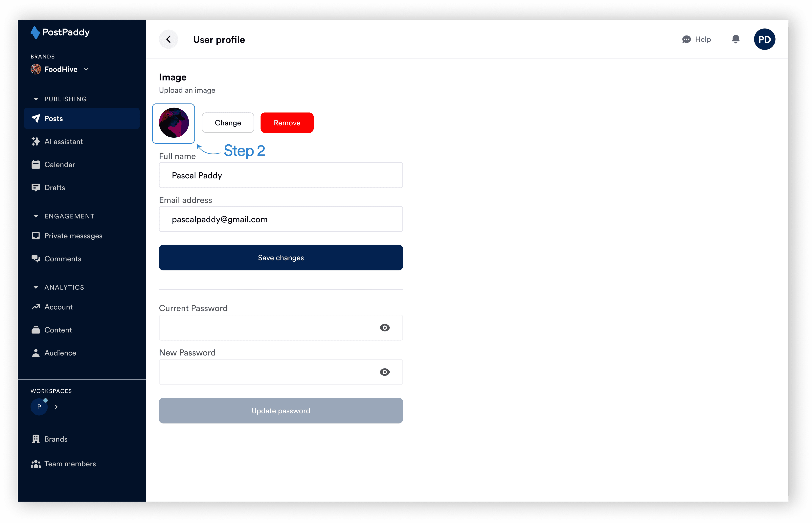Click the Save changes button
The width and height of the screenshot is (812, 523).
(x=281, y=258)
